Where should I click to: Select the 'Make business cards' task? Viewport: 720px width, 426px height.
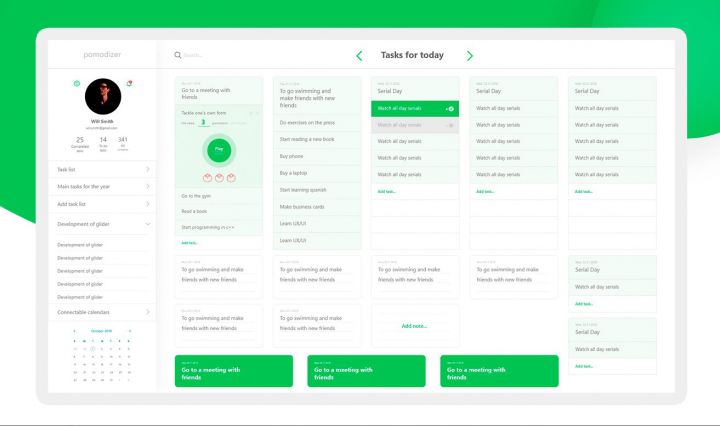(x=317, y=207)
